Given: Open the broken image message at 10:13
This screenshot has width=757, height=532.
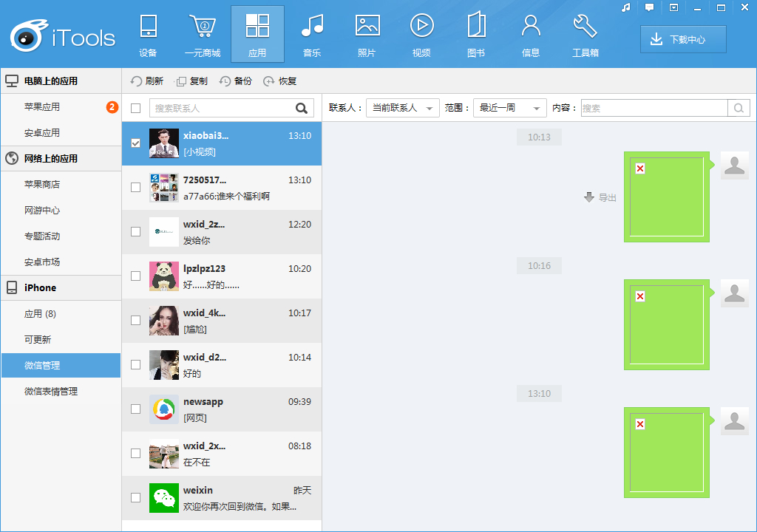Looking at the screenshot, I should point(667,197).
